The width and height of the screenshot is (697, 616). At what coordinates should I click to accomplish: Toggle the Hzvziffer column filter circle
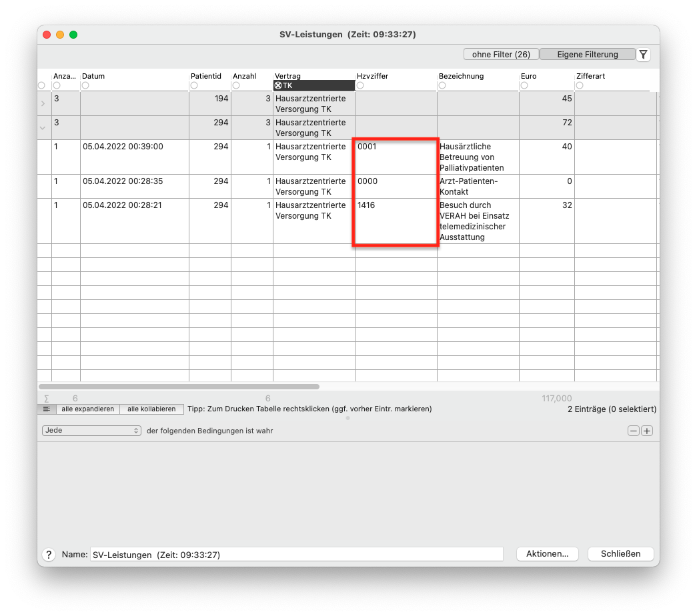(x=360, y=85)
